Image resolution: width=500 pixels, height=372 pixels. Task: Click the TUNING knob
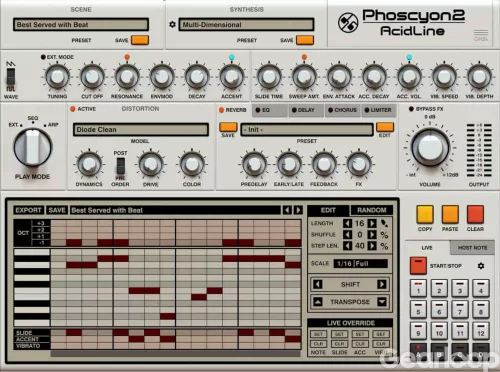[57, 77]
